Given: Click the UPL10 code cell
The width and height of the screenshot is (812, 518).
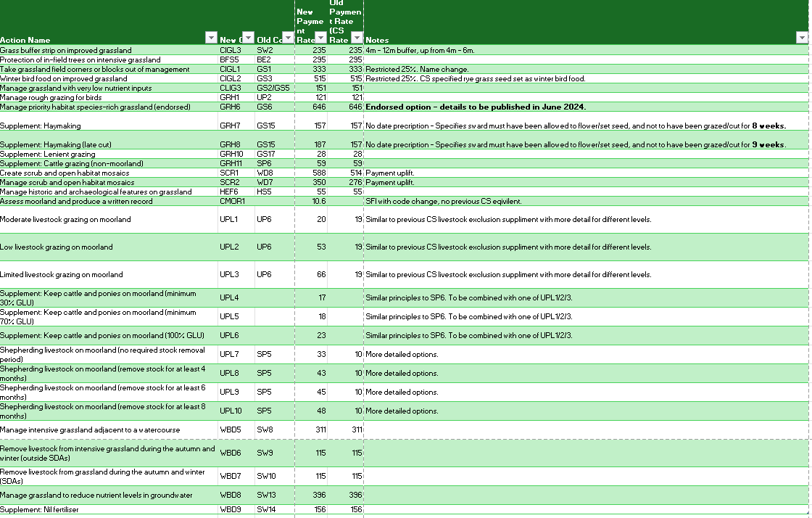Looking at the screenshot, I should pos(236,411).
